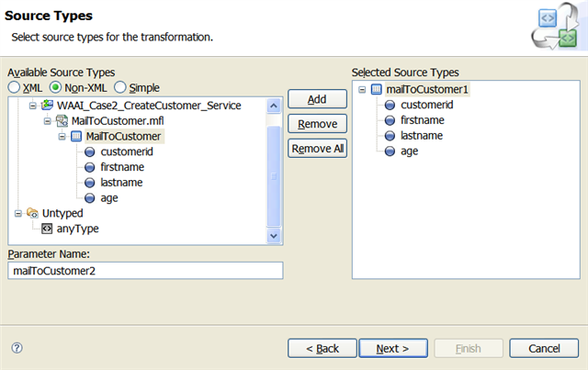Select the Simple radio button
Screen dimensions: 588x370
[120, 87]
